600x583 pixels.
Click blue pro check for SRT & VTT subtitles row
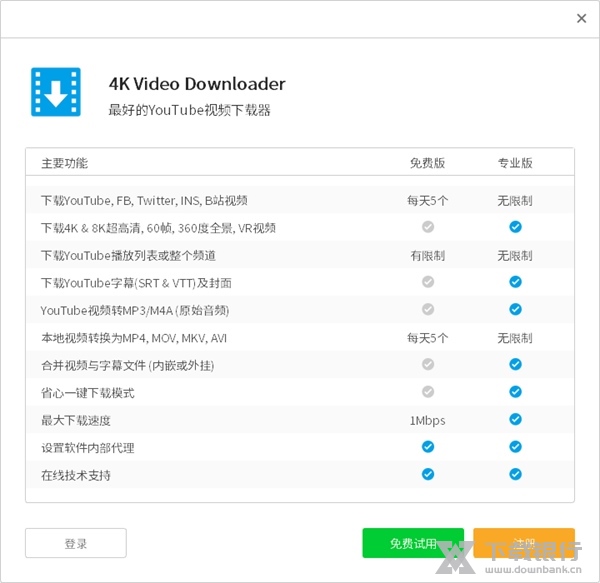[x=515, y=282]
